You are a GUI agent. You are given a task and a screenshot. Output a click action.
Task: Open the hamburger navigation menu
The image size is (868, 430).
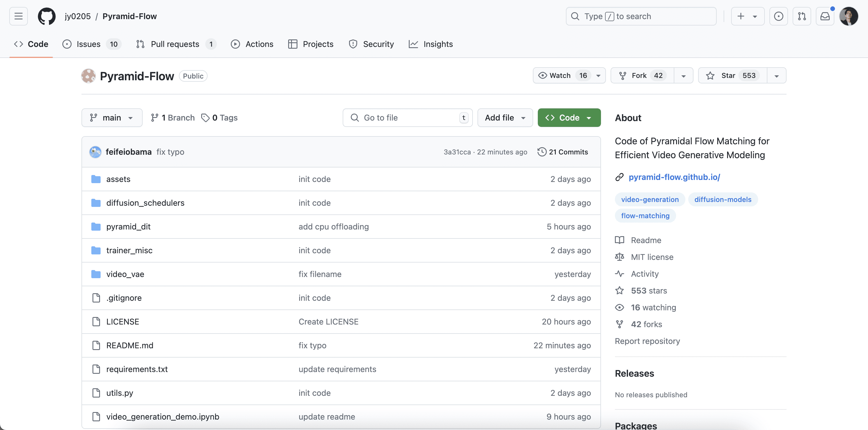(x=19, y=16)
